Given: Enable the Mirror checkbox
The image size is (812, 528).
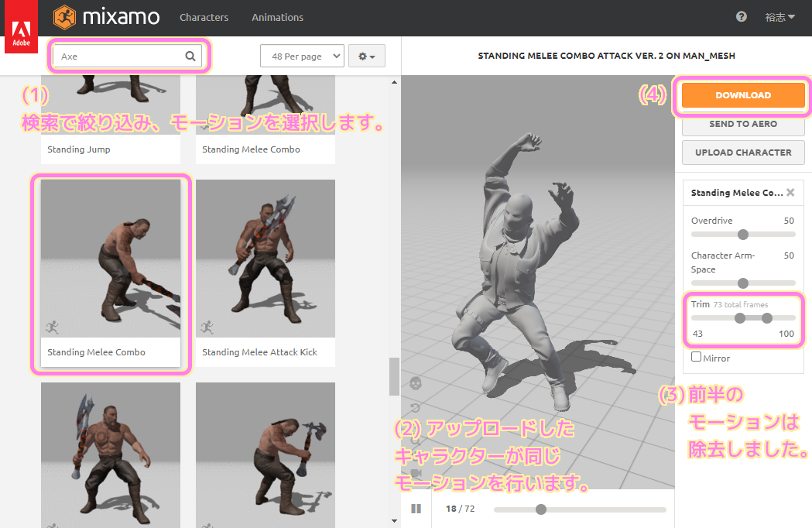Looking at the screenshot, I should pyautogui.click(x=694, y=358).
